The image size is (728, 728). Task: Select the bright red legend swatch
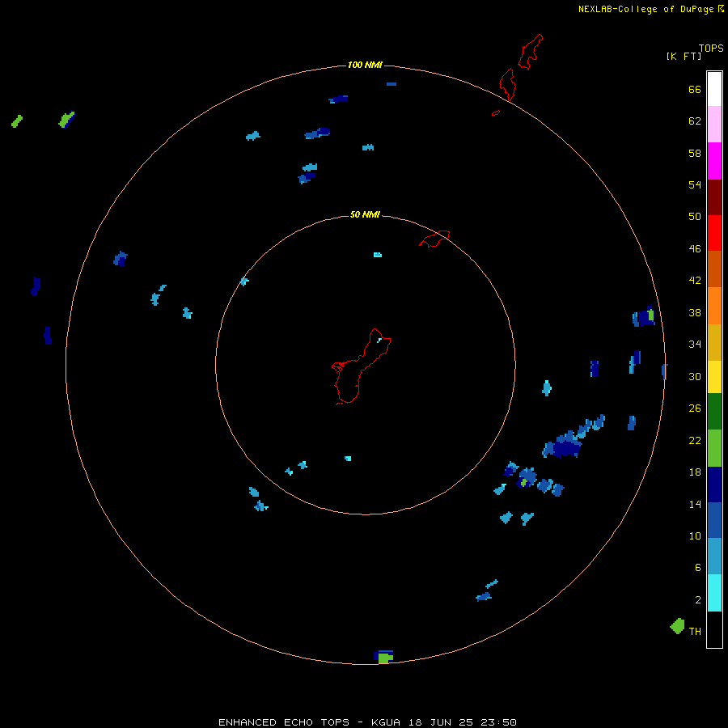[x=714, y=233]
